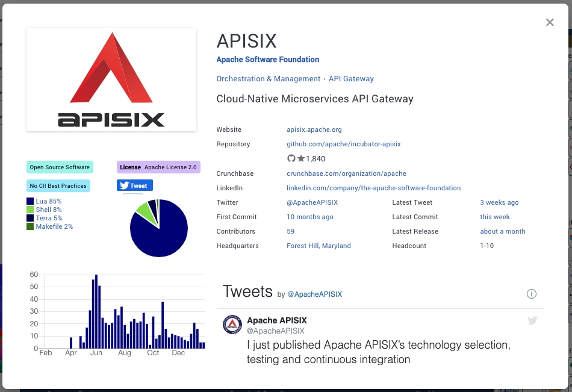Viewport: 572px width, 392px height.
Task: Click the Tweet share button
Action: tap(135, 185)
